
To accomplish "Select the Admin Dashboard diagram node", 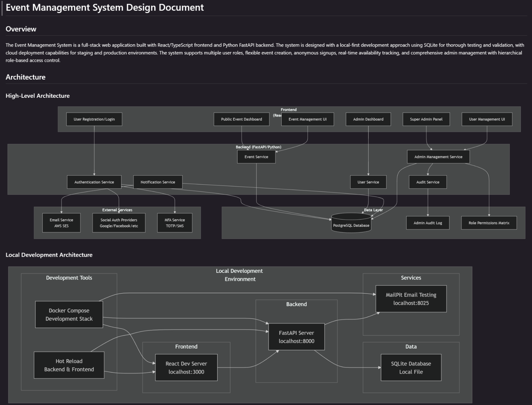I will (x=368, y=119).
